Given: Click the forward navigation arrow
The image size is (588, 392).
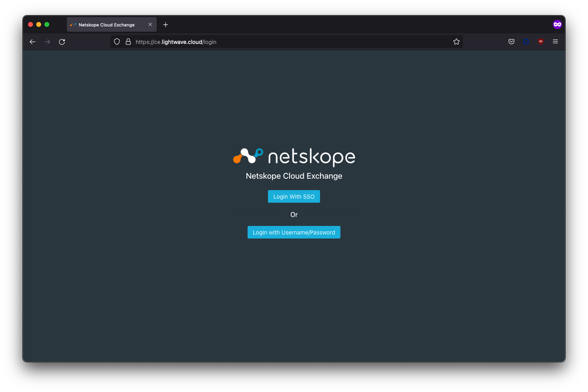Looking at the screenshot, I should [47, 42].
